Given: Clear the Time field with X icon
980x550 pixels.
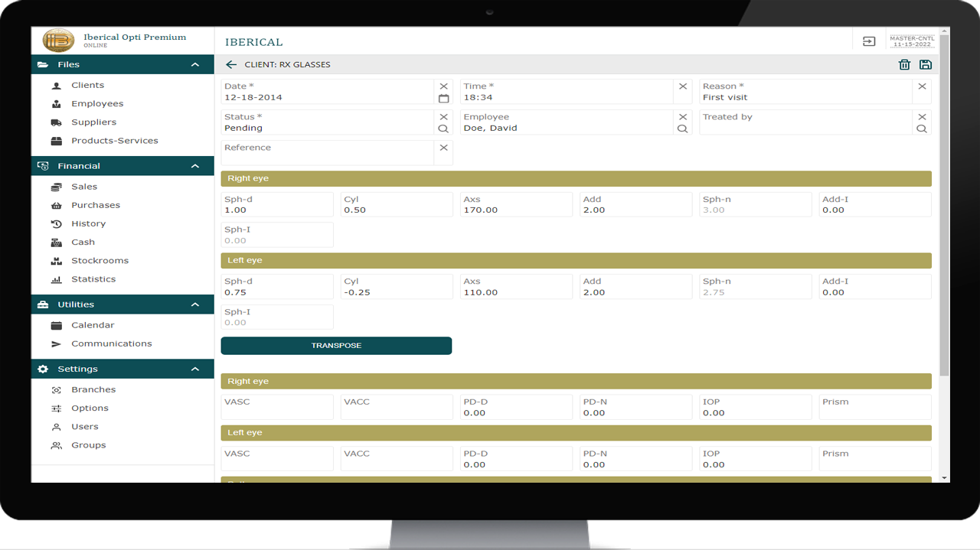Looking at the screenshot, I should pos(682,86).
